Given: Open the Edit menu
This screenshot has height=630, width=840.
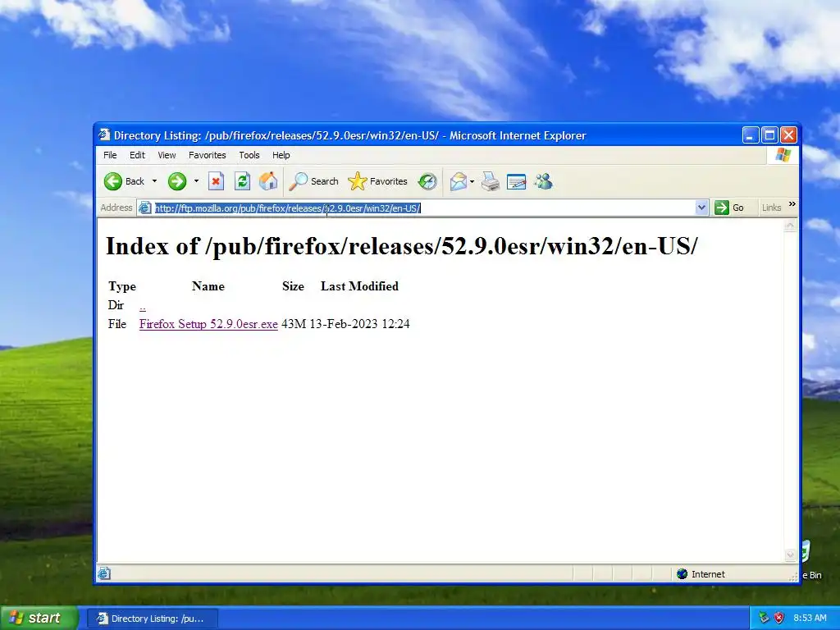Looking at the screenshot, I should pyautogui.click(x=137, y=155).
